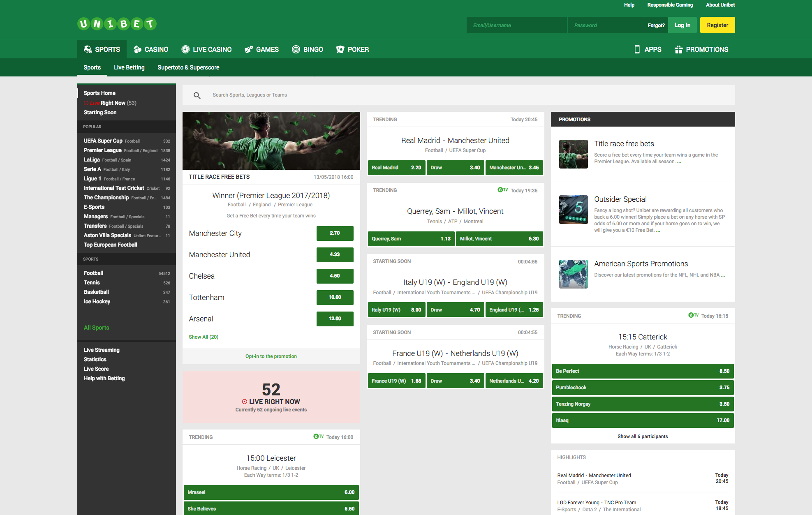Image resolution: width=812 pixels, height=515 pixels.
Task: Select Tottenham odds 10.00
Action: 335,298
